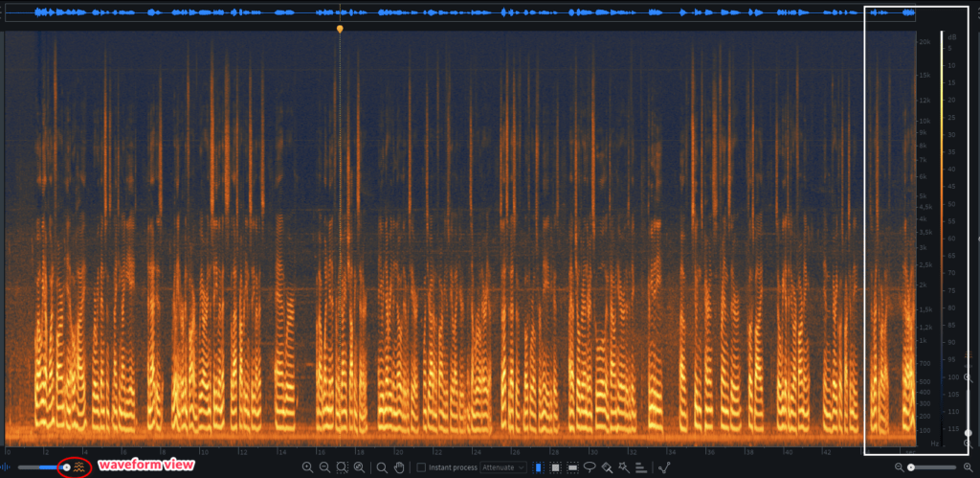Click the waveform overview strip at top
Screen dimensions: 980x478
click(x=459, y=13)
